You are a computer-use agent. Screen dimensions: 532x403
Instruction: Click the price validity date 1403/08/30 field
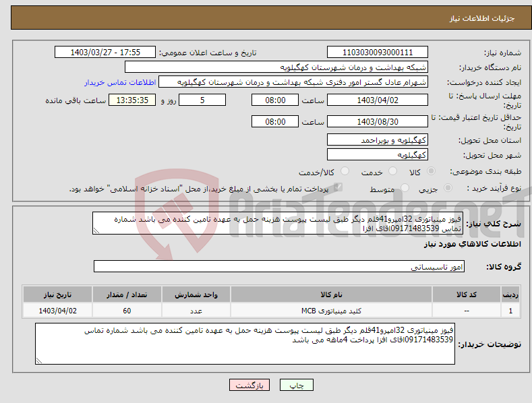point(378,121)
